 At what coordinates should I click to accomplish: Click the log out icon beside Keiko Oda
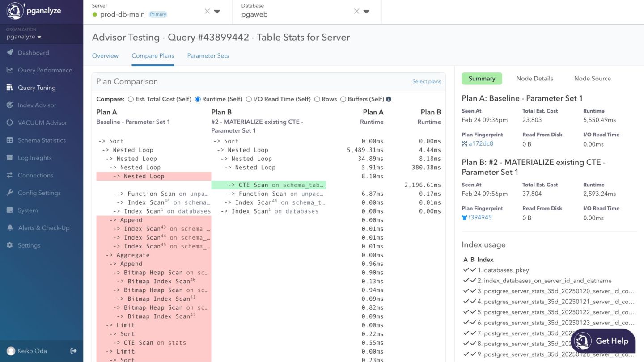click(74, 351)
